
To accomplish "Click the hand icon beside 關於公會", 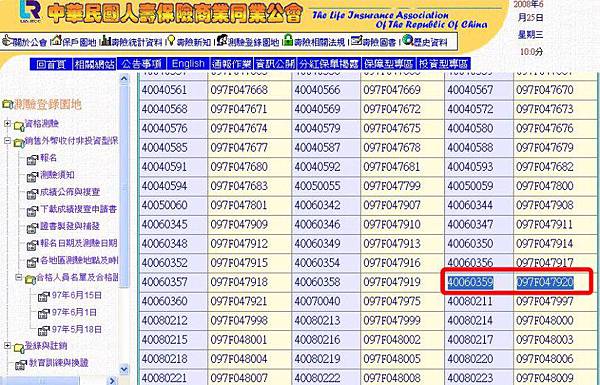I will [x=7, y=41].
